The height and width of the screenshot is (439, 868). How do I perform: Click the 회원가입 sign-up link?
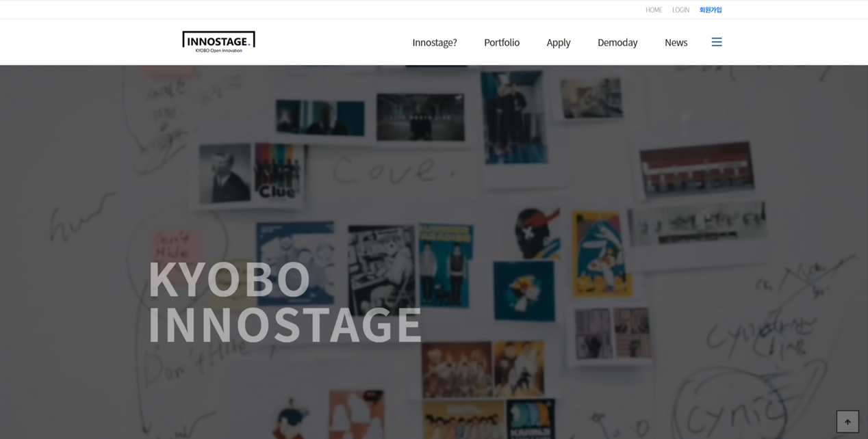tap(711, 10)
